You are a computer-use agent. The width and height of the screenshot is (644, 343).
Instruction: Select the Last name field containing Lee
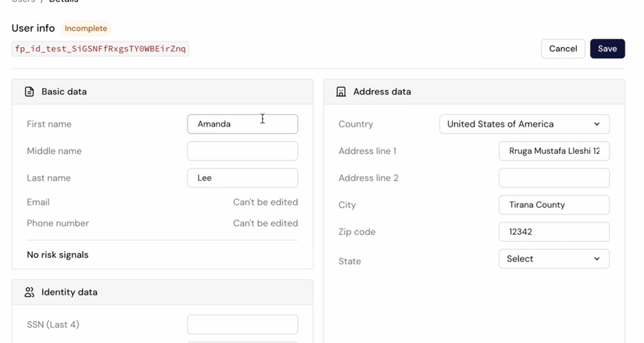tap(242, 178)
